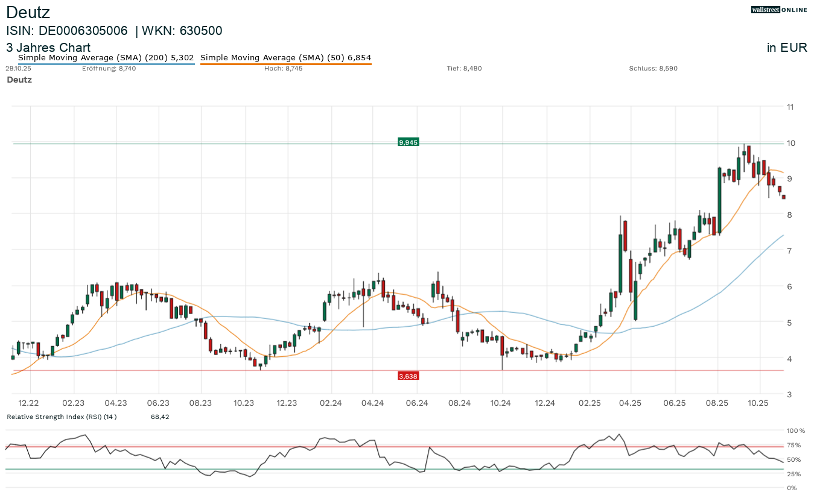The width and height of the screenshot is (814, 504).
Task: Click the green 9,945 high price marker
Action: tap(408, 142)
